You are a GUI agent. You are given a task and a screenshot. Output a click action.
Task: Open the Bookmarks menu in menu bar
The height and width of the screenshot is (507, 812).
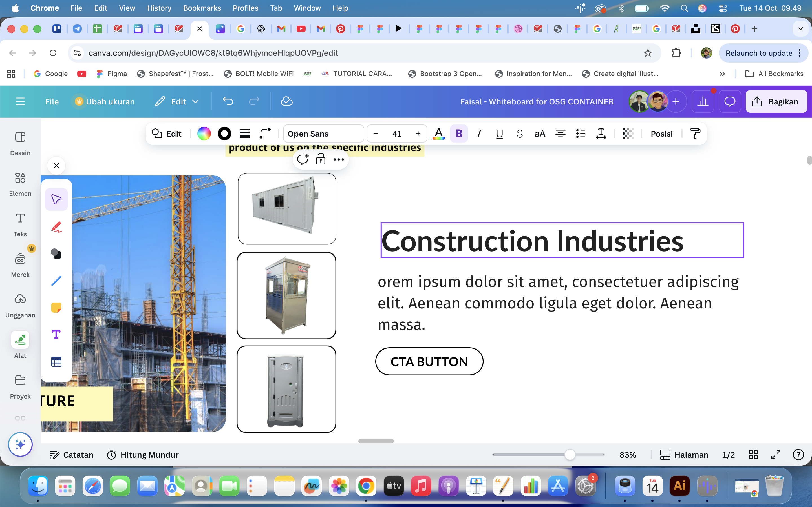tap(202, 8)
